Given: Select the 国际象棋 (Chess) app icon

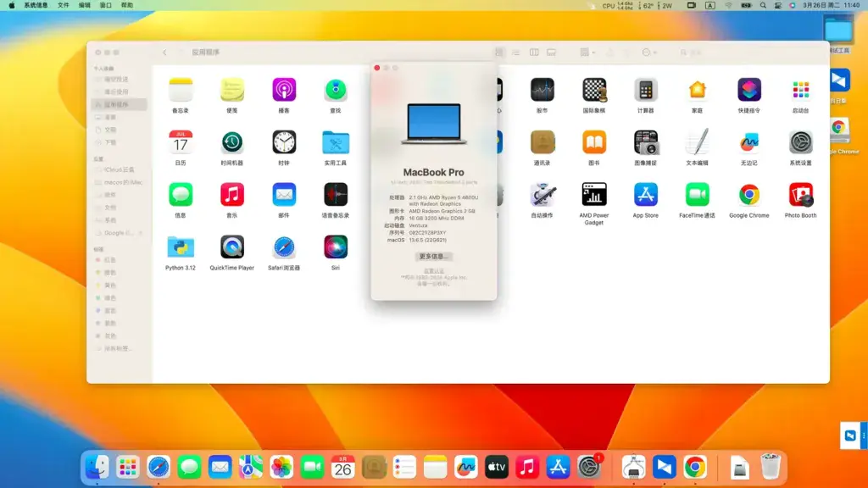Looking at the screenshot, I should coord(594,90).
